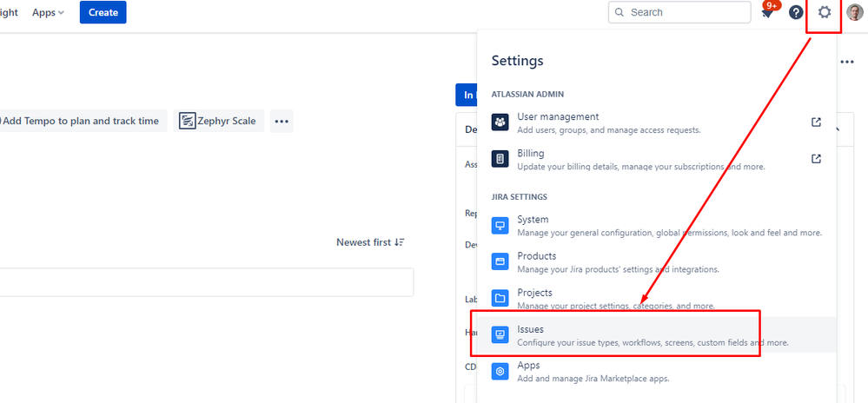Click the JIRA SETTINGS section heading
The image size is (868, 403).
click(x=520, y=196)
